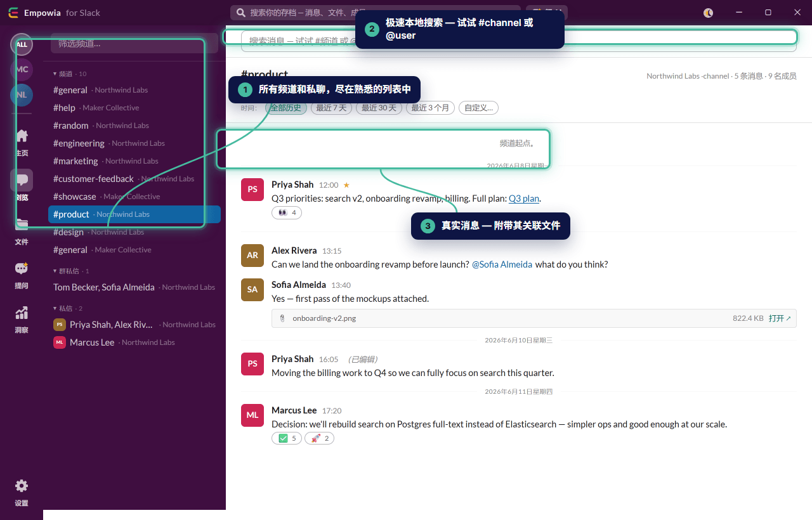The height and width of the screenshot is (520, 812).
Task: Click Alex Rivera sender name
Action: tap(294, 250)
